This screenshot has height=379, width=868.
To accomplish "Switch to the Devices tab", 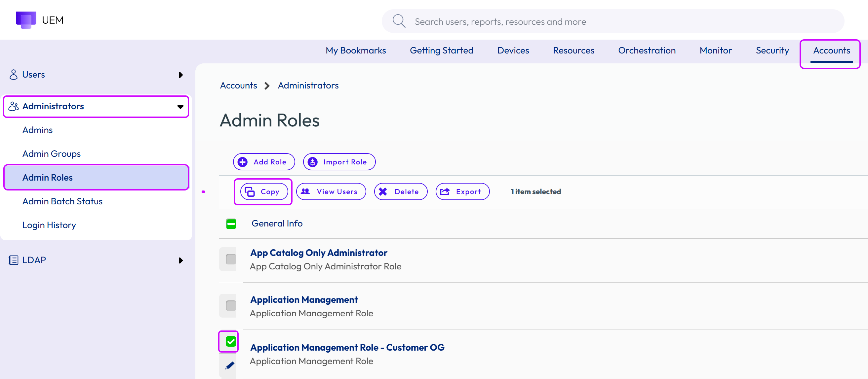I will point(513,51).
